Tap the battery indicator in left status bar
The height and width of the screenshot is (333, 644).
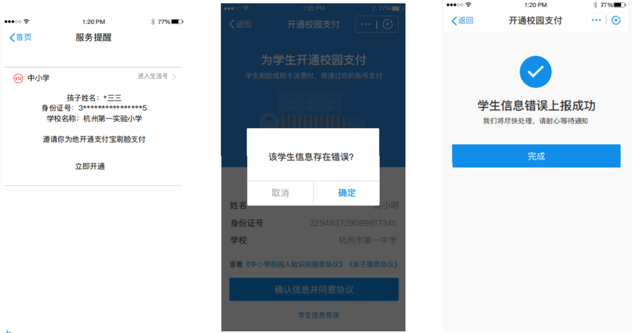tap(177, 22)
